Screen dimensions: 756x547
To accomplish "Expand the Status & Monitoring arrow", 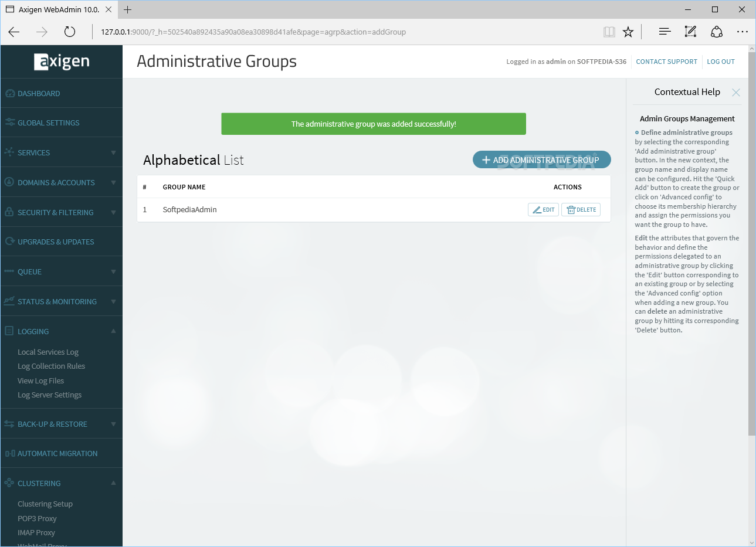I will click(x=113, y=301).
